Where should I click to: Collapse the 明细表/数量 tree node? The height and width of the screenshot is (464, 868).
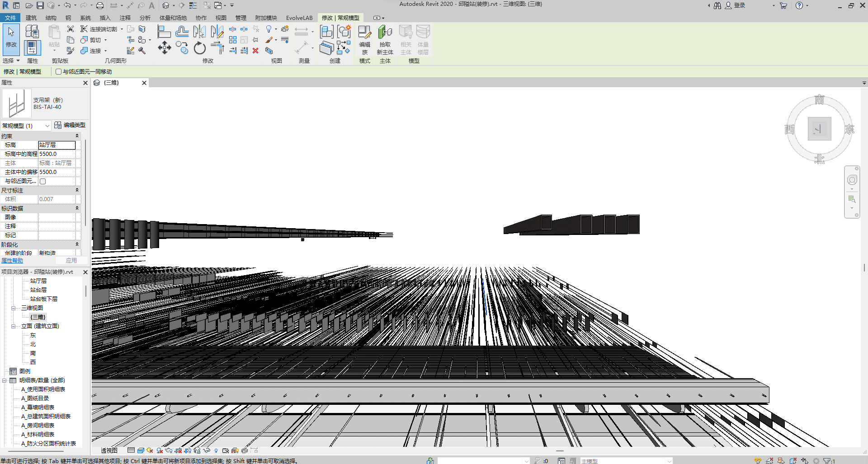(x=5, y=380)
